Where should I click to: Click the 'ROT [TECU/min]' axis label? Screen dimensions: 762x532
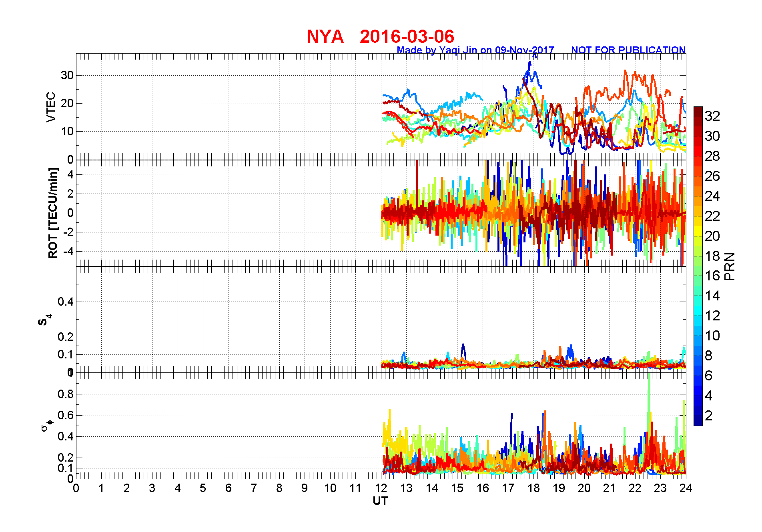pos(53,213)
